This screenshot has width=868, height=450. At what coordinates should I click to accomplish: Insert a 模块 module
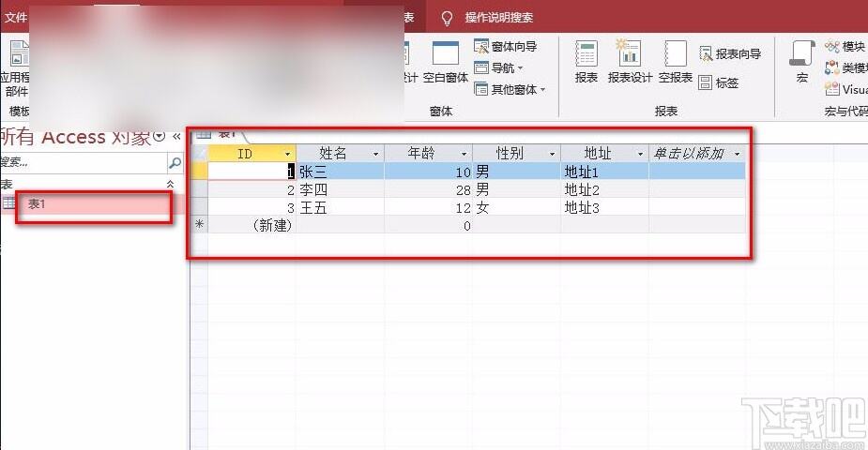point(845,47)
